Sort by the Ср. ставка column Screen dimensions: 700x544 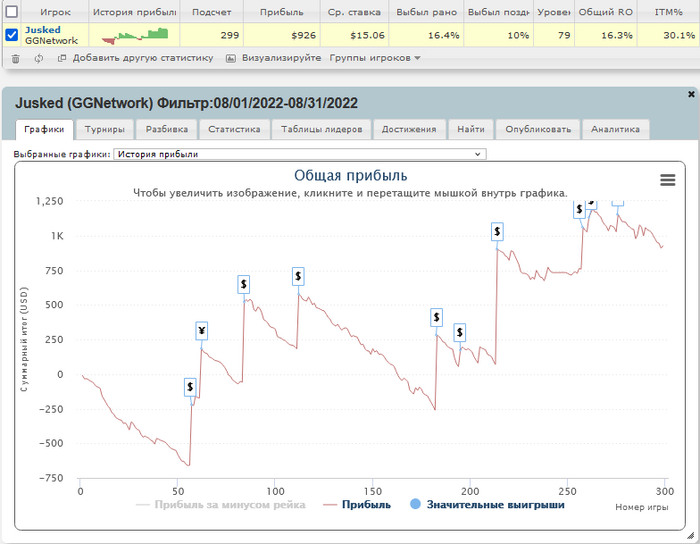coord(354,12)
